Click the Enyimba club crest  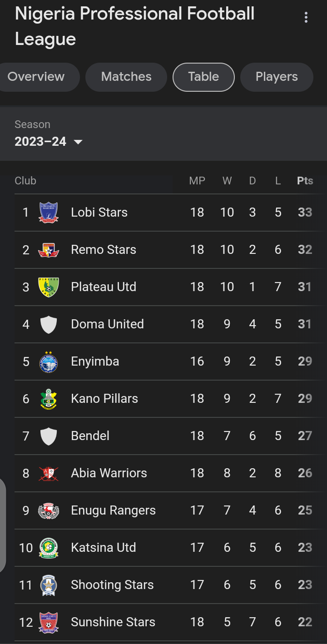49,362
